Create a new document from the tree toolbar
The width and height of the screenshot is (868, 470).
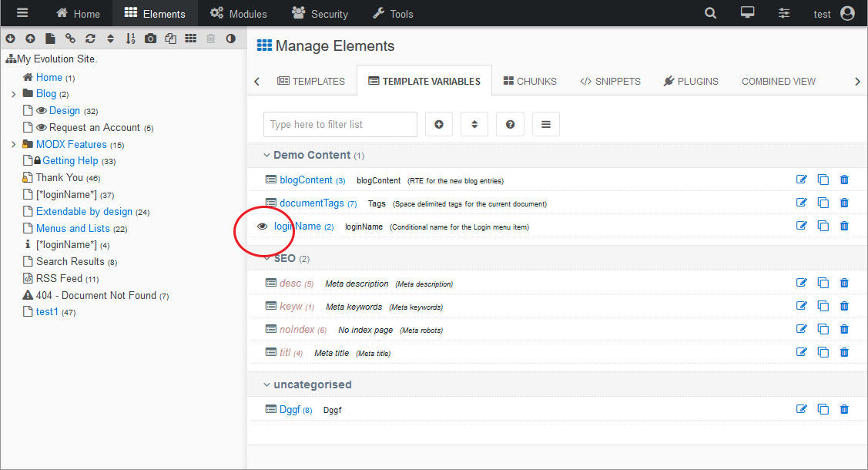point(50,38)
